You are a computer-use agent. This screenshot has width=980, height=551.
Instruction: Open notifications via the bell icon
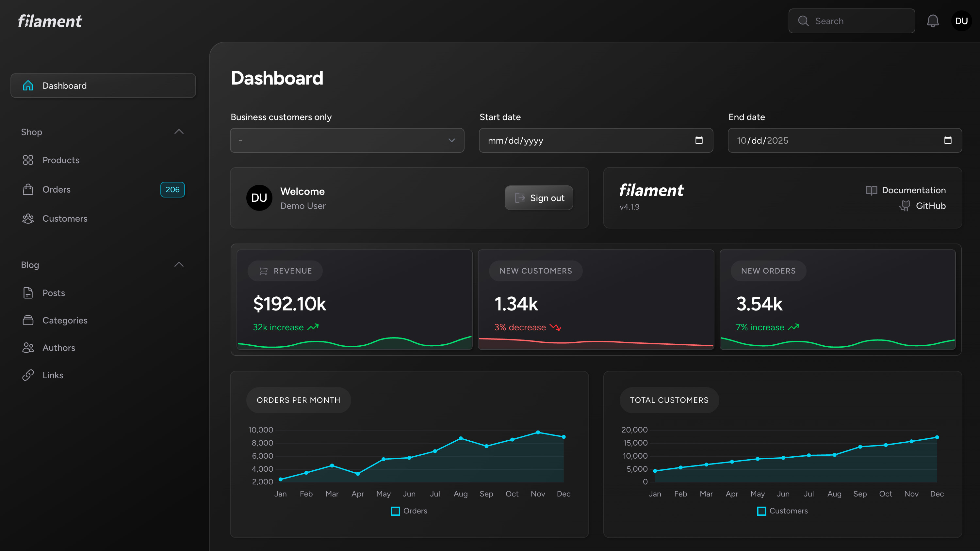click(933, 21)
